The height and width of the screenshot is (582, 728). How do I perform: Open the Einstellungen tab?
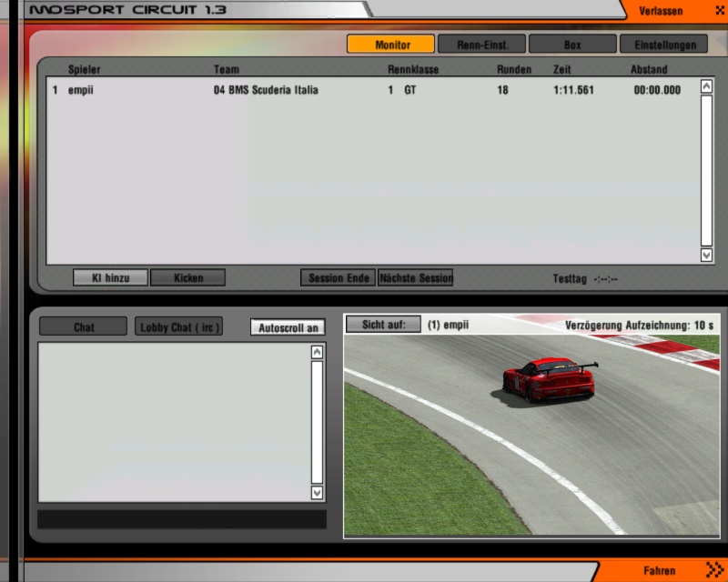coord(663,44)
